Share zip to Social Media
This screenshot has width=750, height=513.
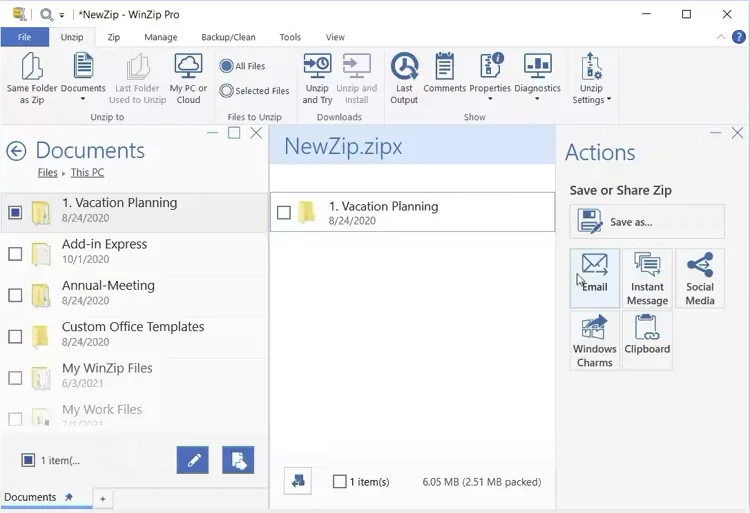pyautogui.click(x=700, y=278)
